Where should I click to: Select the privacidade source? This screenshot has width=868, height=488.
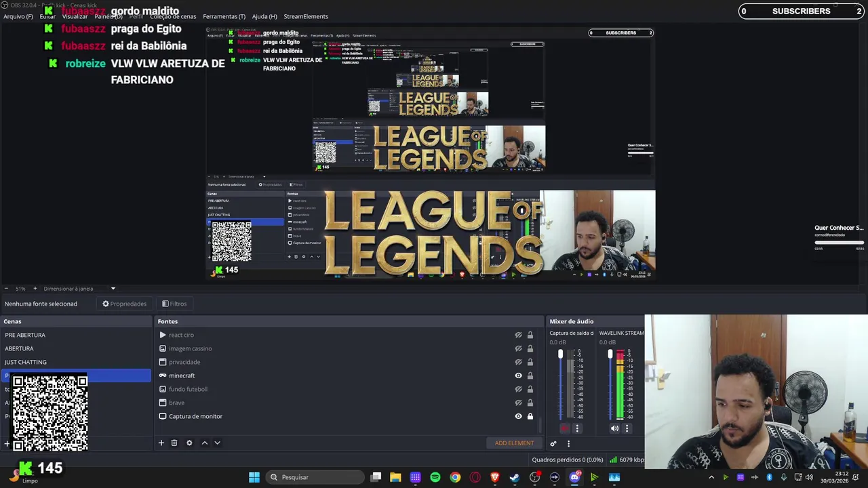pyautogui.click(x=184, y=362)
